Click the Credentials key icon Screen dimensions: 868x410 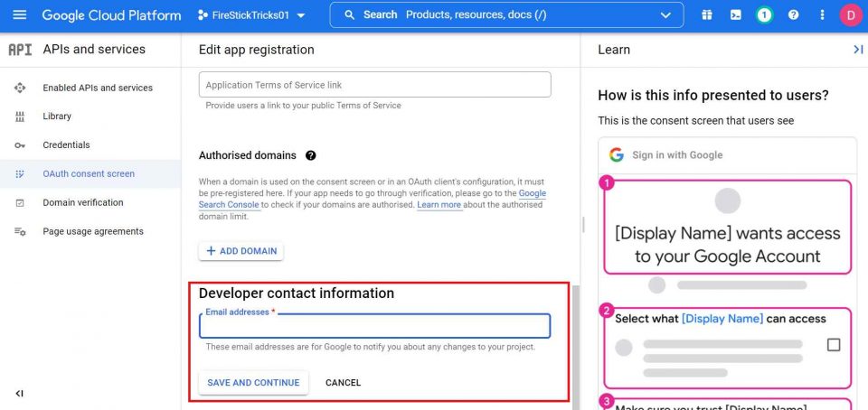tap(20, 145)
